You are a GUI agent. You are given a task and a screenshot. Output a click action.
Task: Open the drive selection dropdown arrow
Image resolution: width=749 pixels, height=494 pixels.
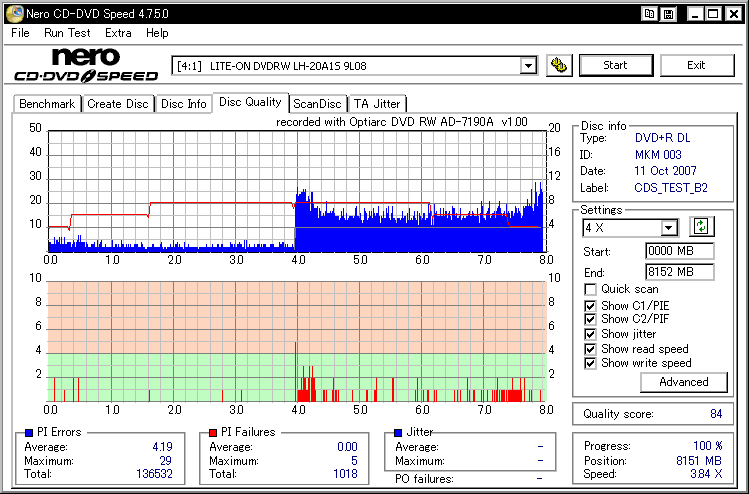[x=528, y=65]
